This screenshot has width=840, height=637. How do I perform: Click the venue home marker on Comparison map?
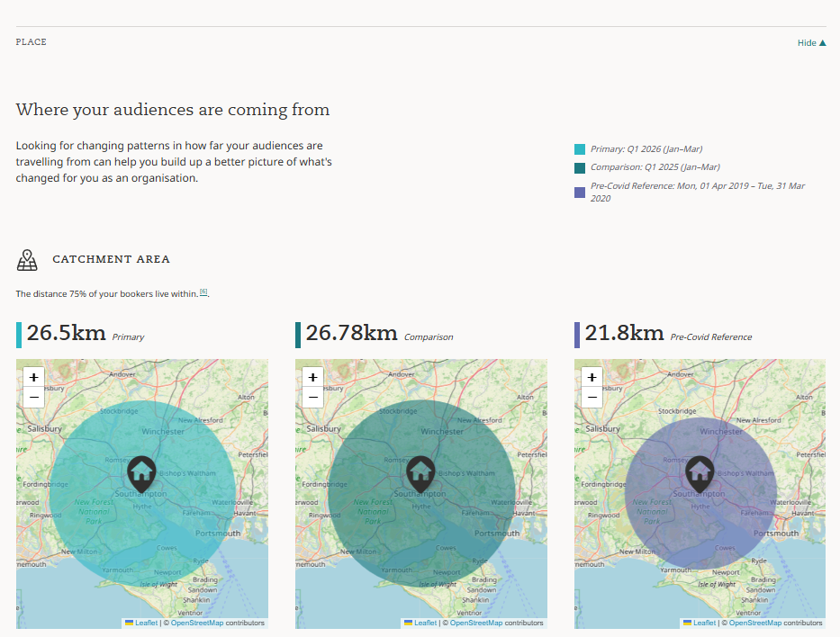[x=420, y=474]
